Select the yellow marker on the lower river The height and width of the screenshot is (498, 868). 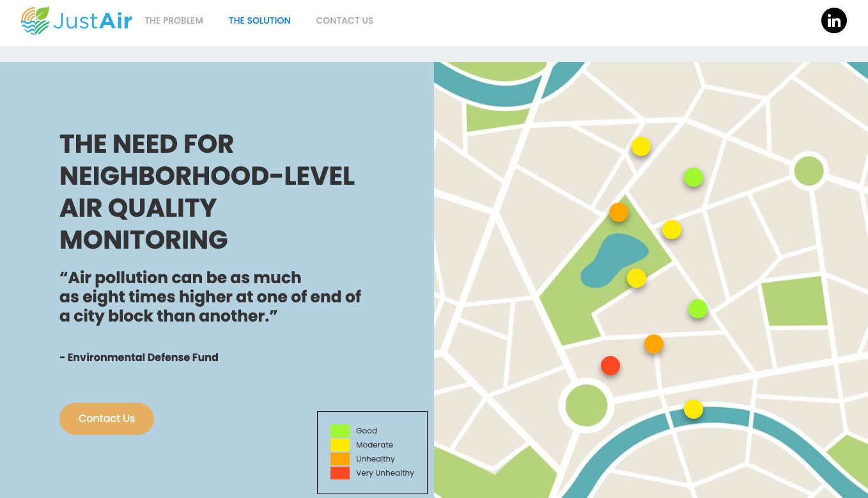(694, 409)
